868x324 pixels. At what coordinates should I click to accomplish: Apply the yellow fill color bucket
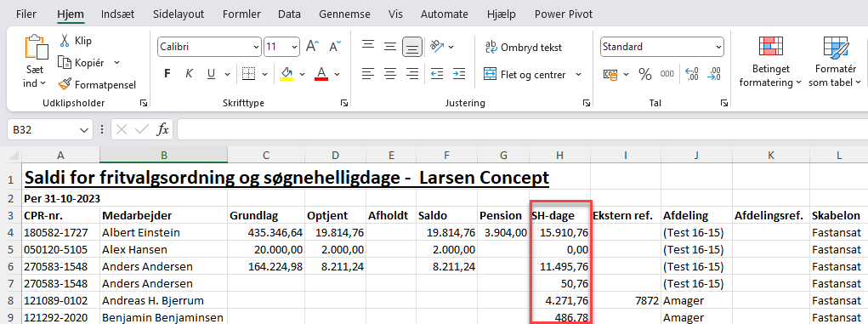pyautogui.click(x=286, y=74)
